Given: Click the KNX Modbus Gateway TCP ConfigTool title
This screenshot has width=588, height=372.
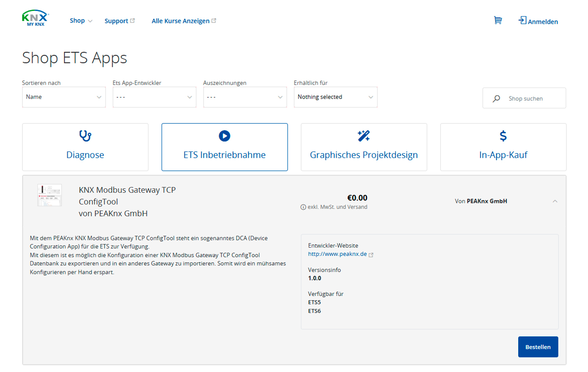Looking at the screenshot, I should point(127,196).
